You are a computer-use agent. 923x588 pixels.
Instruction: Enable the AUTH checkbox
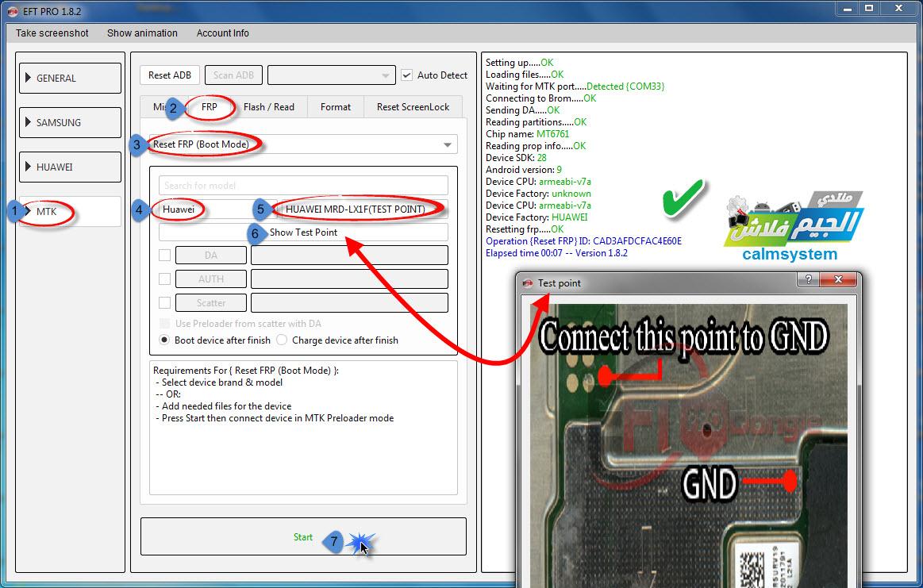(x=165, y=279)
